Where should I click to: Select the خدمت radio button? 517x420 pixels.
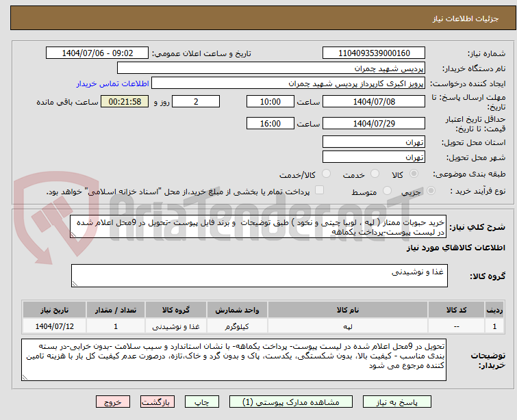click(x=375, y=174)
